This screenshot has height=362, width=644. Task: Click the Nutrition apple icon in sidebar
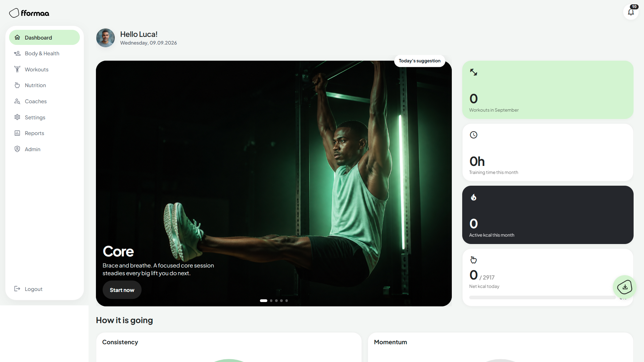click(17, 85)
